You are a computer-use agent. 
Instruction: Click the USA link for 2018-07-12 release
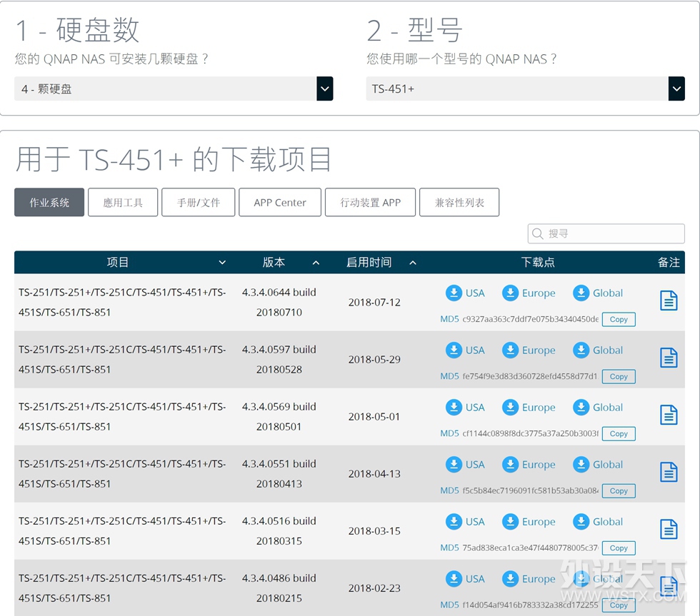click(475, 293)
